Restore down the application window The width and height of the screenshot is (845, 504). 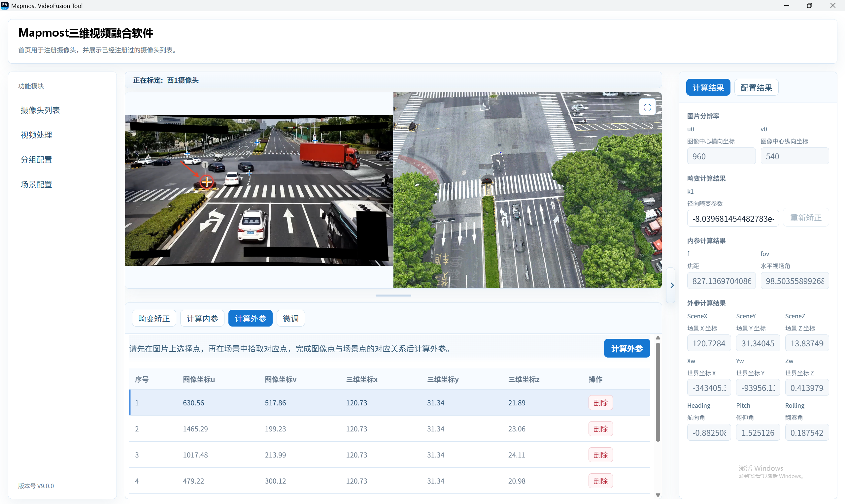click(x=809, y=5)
